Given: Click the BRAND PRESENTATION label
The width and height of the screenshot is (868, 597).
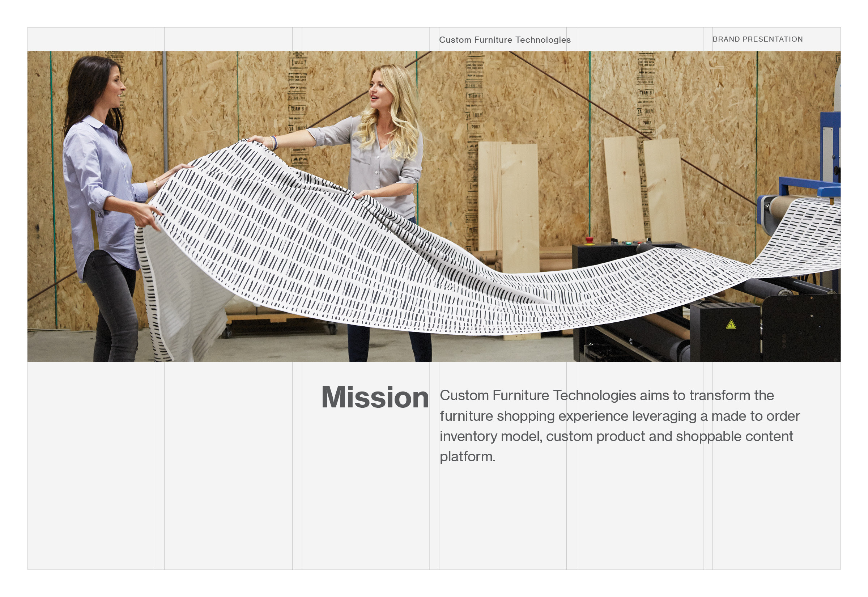Looking at the screenshot, I should [757, 39].
